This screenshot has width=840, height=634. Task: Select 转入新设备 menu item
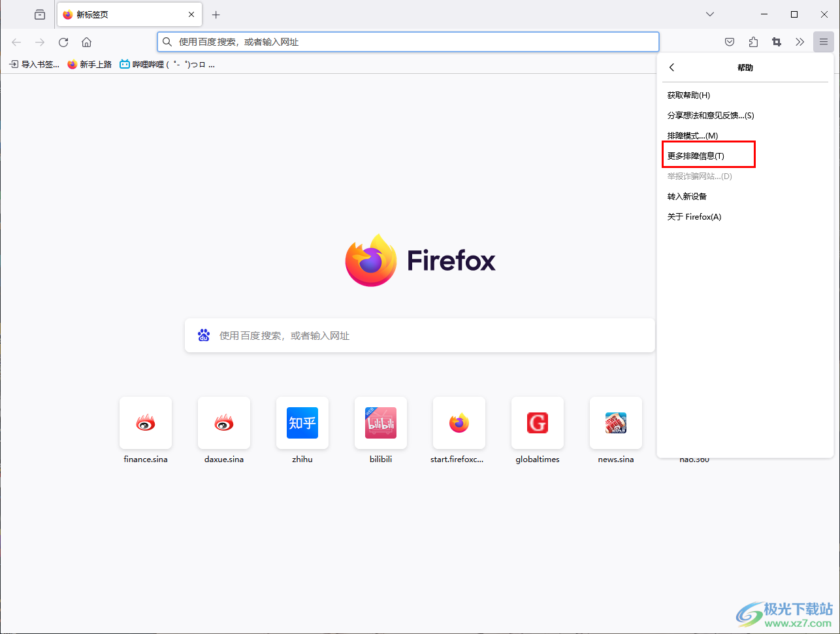(x=745, y=197)
